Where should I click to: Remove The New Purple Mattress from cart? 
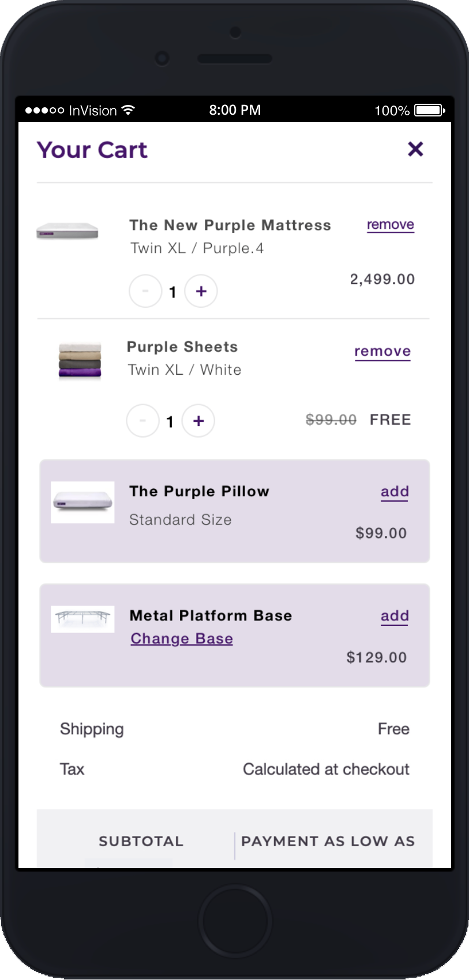click(x=391, y=225)
